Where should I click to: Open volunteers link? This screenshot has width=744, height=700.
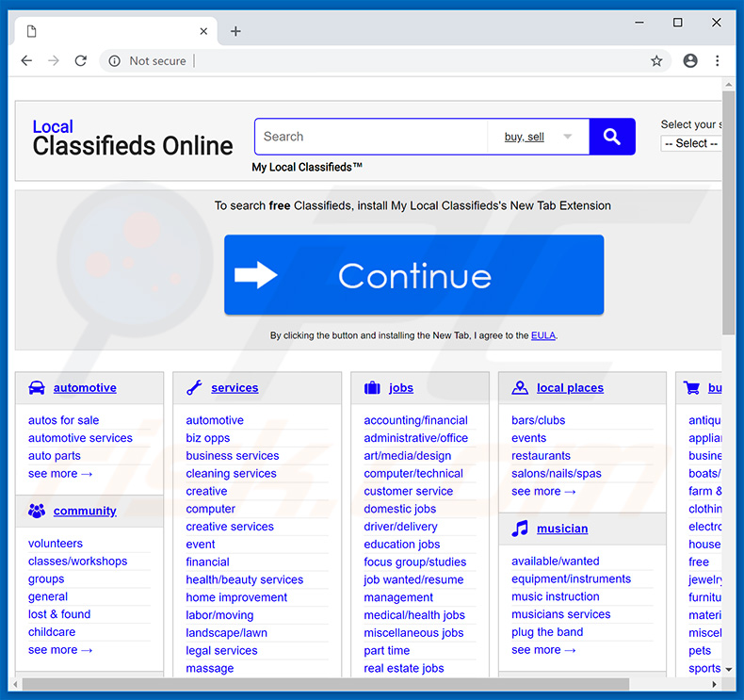[56, 543]
